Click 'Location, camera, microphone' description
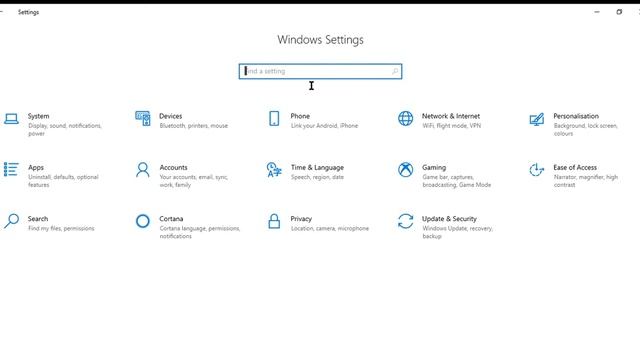Image resolution: width=640 pixels, height=360 pixels. (330, 229)
